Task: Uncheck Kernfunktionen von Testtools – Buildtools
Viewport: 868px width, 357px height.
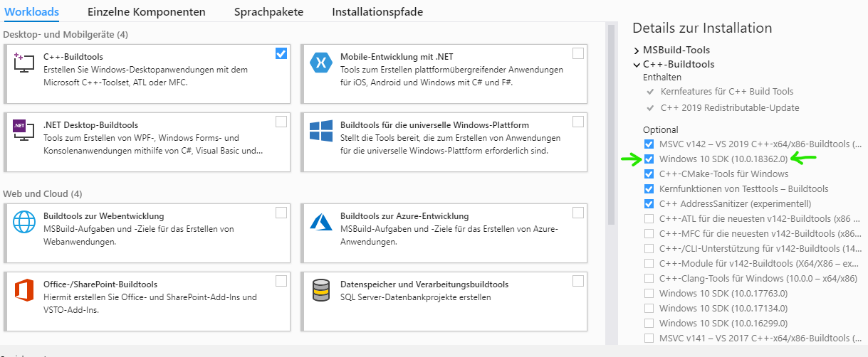Action: [649, 188]
